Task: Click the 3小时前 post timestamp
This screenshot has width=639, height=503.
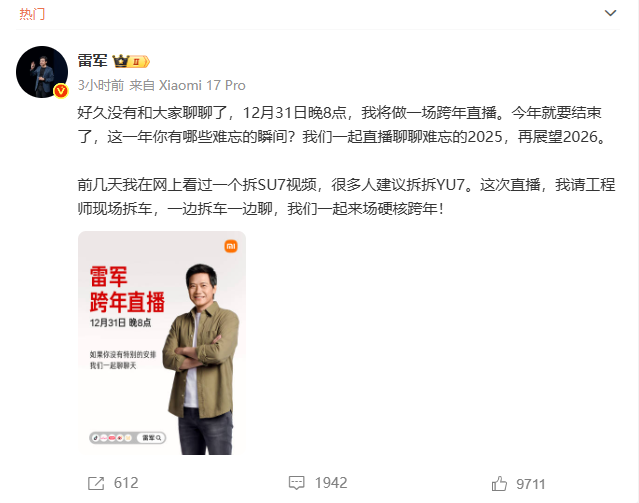Action: [101, 85]
